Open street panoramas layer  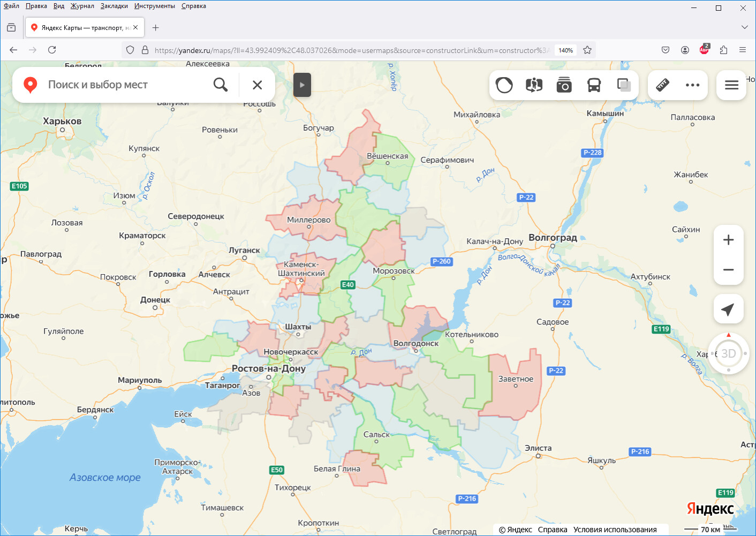pos(534,85)
